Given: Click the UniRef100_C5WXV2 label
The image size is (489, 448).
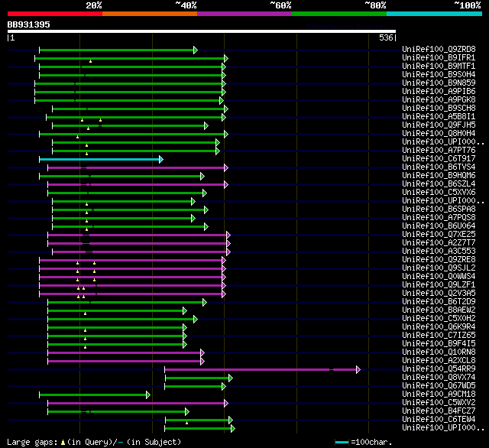Looking at the screenshot, I should coord(439,403).
